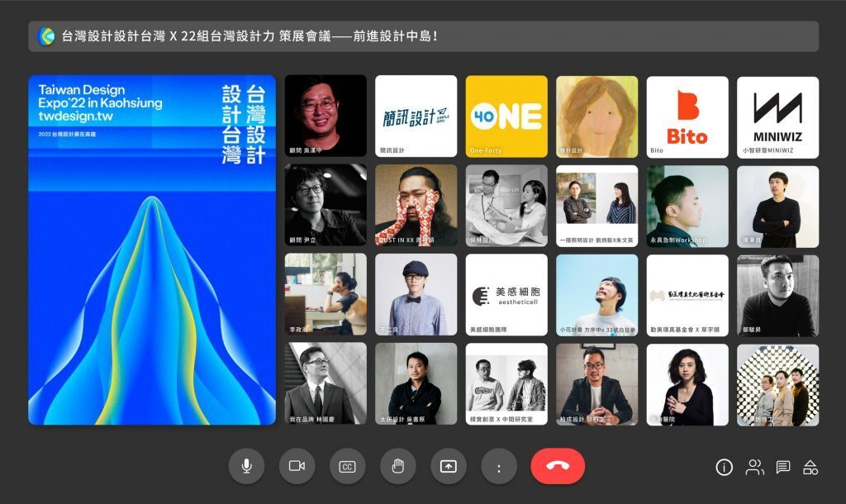846x504 pixels.
Task: Raise your hand in the meeting
Action: (x=397, y=466)
